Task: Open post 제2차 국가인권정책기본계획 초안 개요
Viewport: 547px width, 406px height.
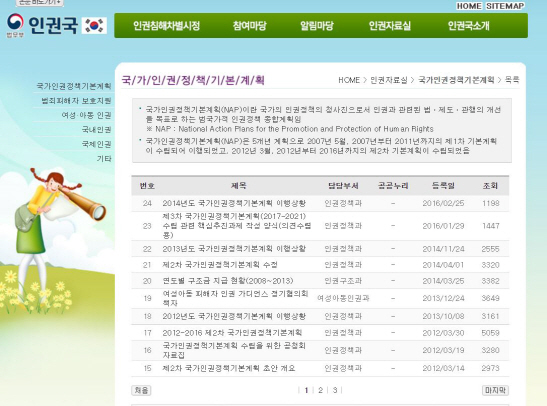Action: (228, 368)
